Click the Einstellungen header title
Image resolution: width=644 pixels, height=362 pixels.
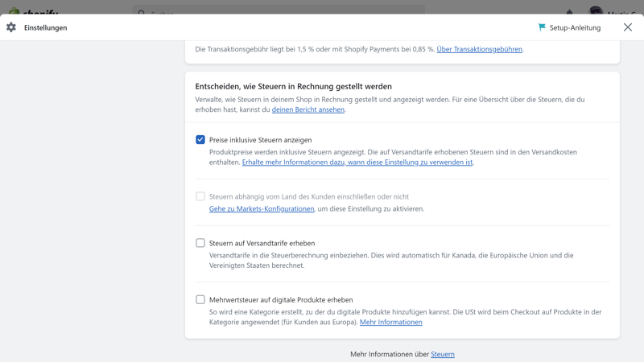click(46, 27)
